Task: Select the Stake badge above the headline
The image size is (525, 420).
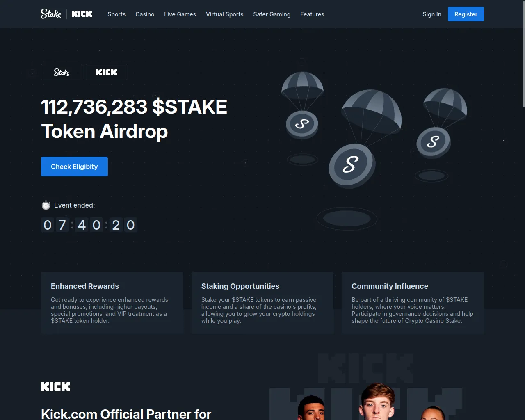Action: click(x=62, y=72)
